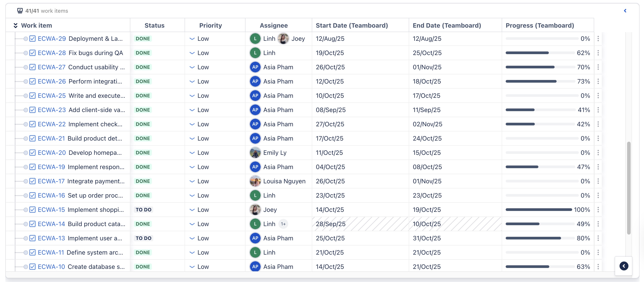
Task: Click the TO DO status of ECWA-13
Action: pyautogui.click(x=143, y=238)
